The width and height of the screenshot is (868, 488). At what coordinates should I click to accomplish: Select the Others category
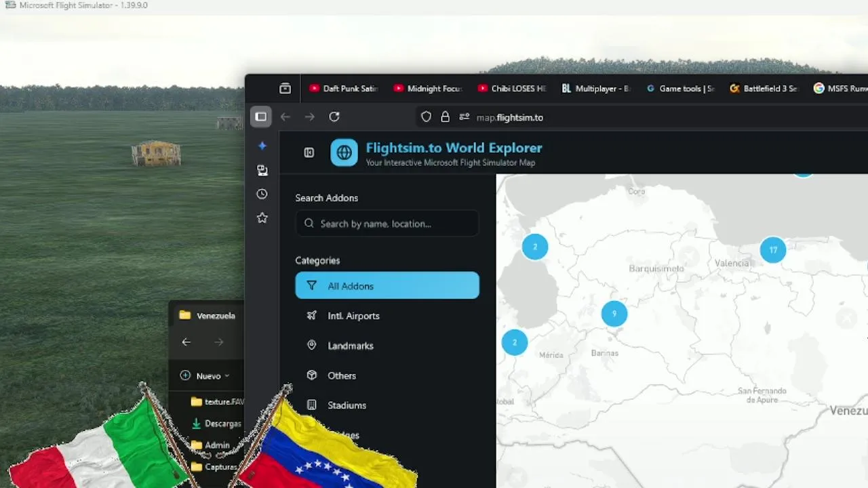[387, 375]
